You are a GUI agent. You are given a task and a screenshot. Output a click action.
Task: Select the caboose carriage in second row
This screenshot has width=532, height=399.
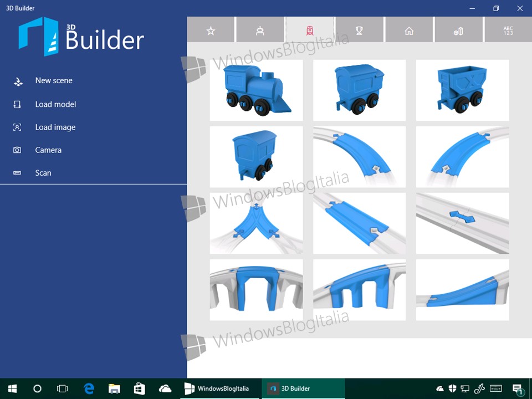256,157
